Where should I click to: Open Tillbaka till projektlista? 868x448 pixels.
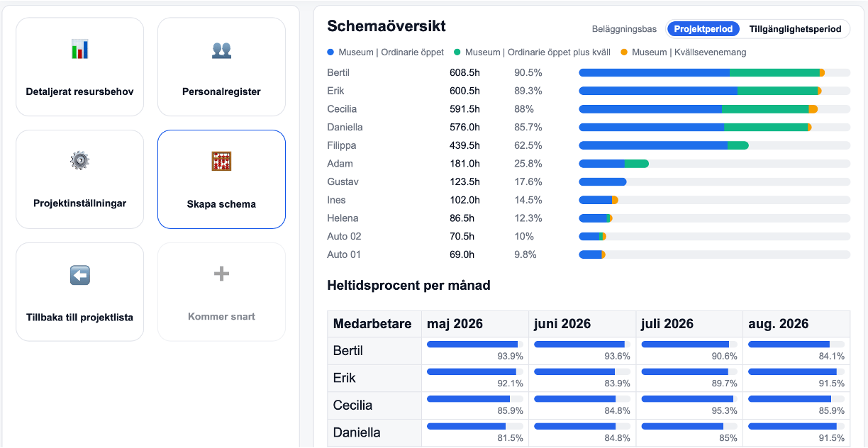click(79, 317)
